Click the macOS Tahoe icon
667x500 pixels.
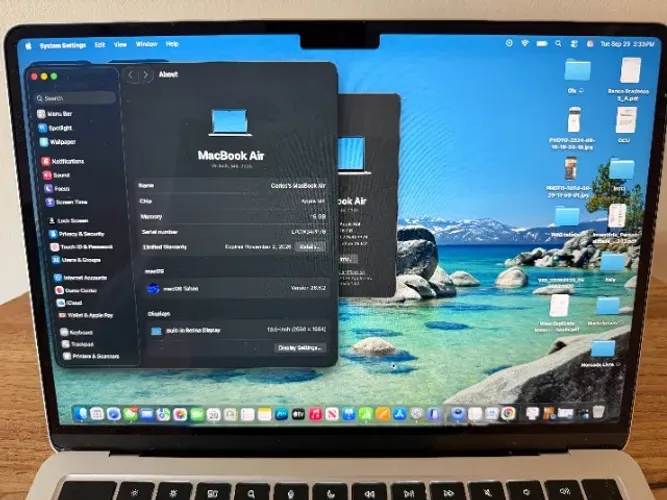153,289
